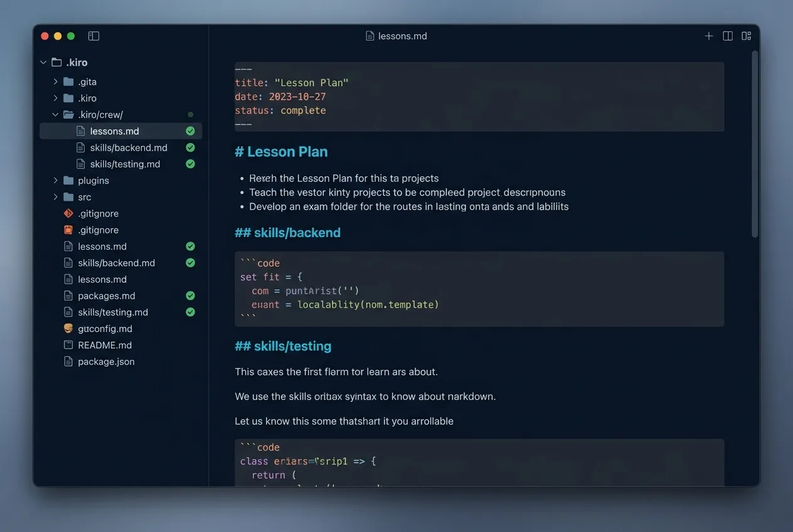Expand the nested .kiro folder chevron
793x532 pixels.
(x=55, y=98)
